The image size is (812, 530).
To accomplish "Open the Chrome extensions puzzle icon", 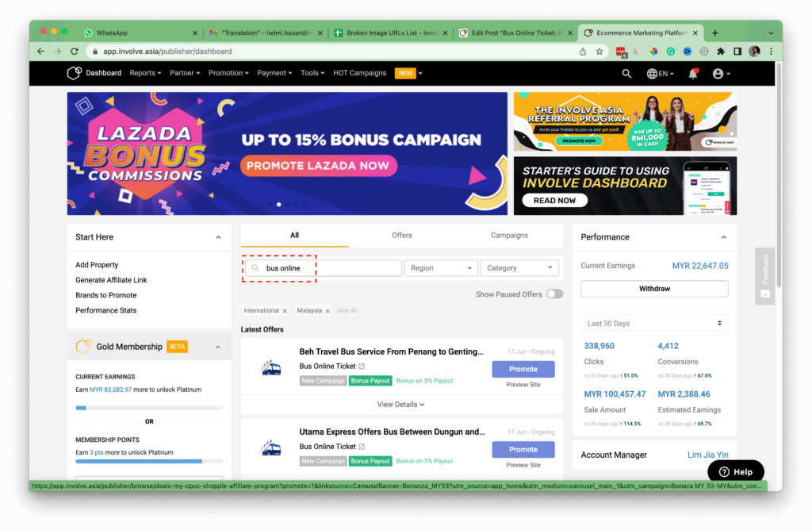I will (x=721, y=52).
